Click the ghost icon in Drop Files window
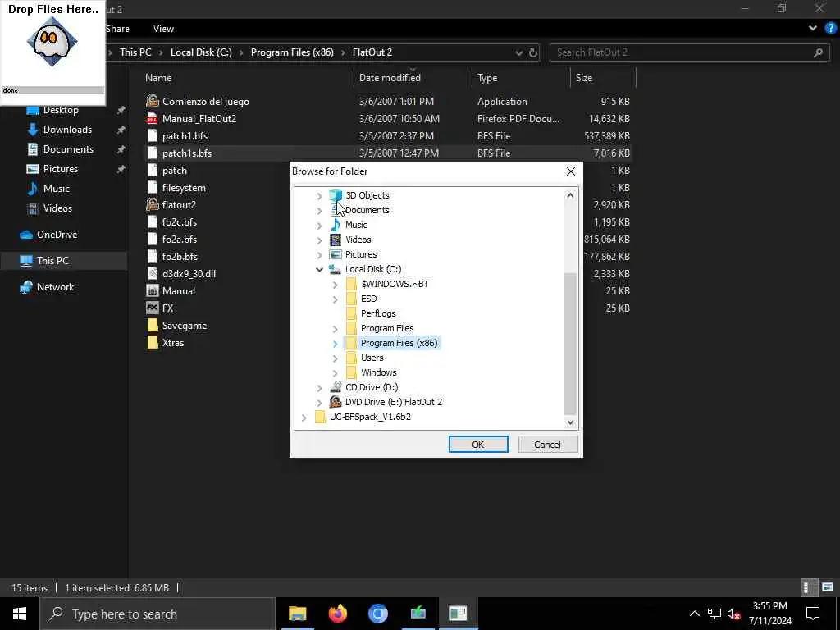Viewport: 840px width, 630px height. pos(52,42)
